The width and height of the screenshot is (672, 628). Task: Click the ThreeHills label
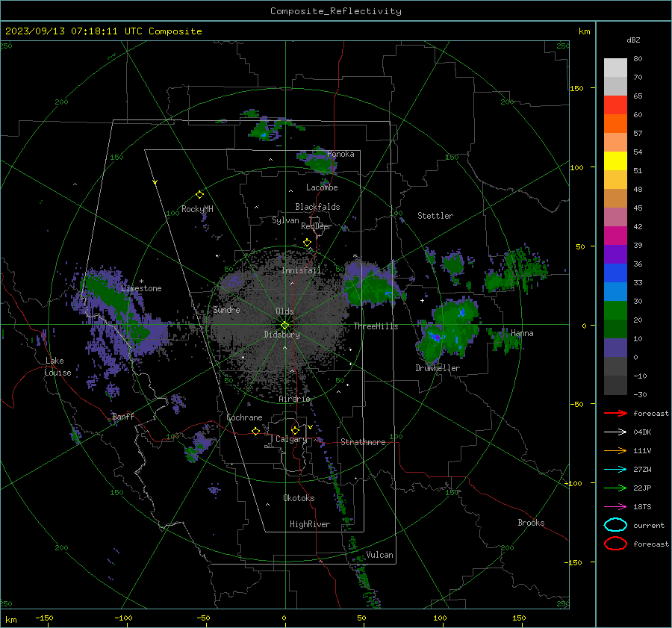click(x=376, y=326)
